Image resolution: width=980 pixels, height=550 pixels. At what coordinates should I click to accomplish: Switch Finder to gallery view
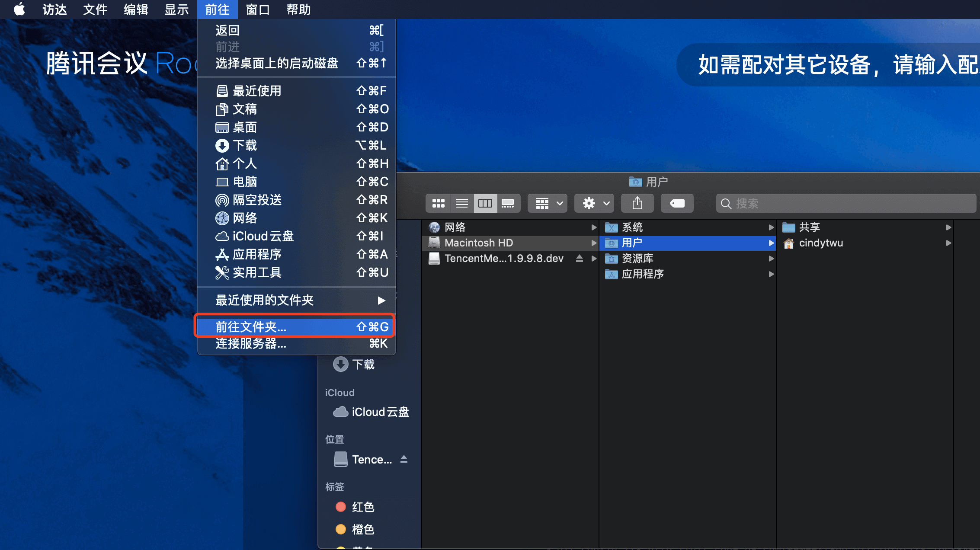point(508,203)
